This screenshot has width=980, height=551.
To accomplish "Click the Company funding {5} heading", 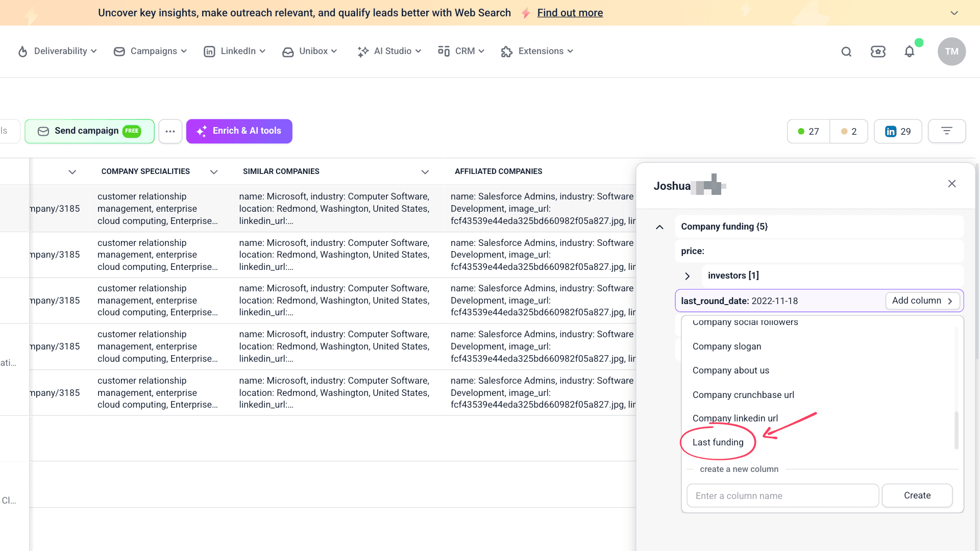I will pos(724,227).
